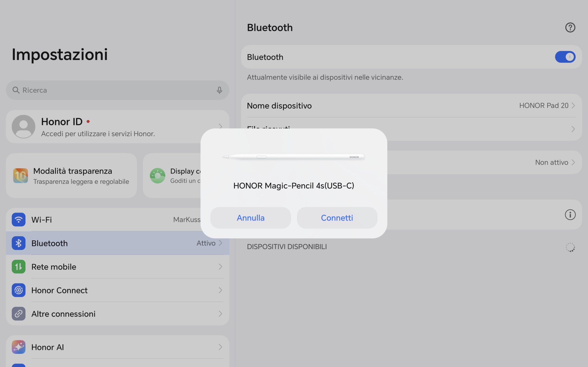Image resolution: width=588 pixels, height=367 pixels.
Task: Select the Wi-Fi settings icon
Action: [18, 219]
